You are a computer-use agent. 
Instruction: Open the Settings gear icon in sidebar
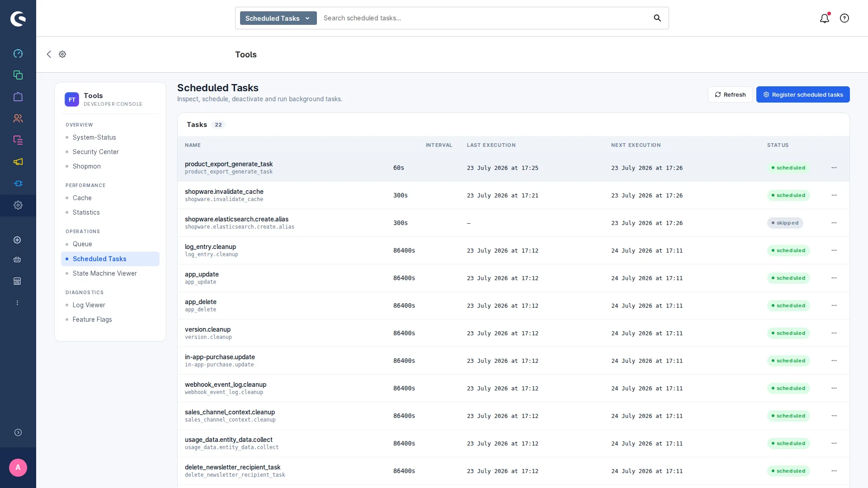pos(18,205)
